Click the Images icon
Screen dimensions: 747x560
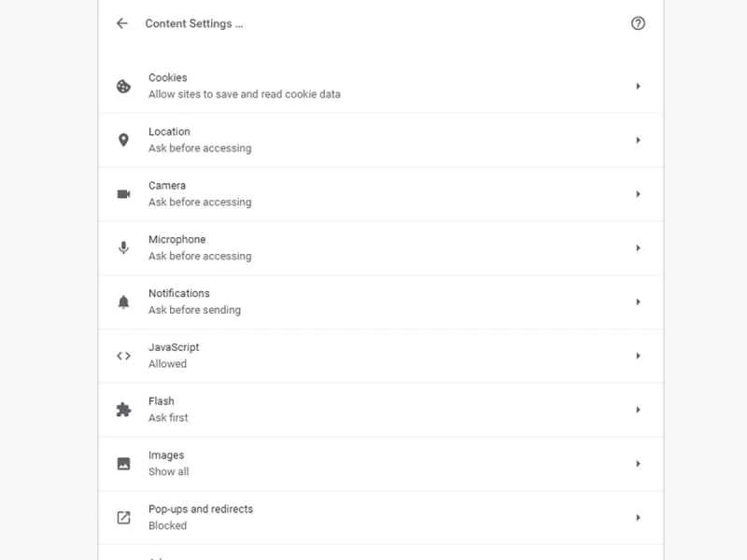(x=123, y=463)
